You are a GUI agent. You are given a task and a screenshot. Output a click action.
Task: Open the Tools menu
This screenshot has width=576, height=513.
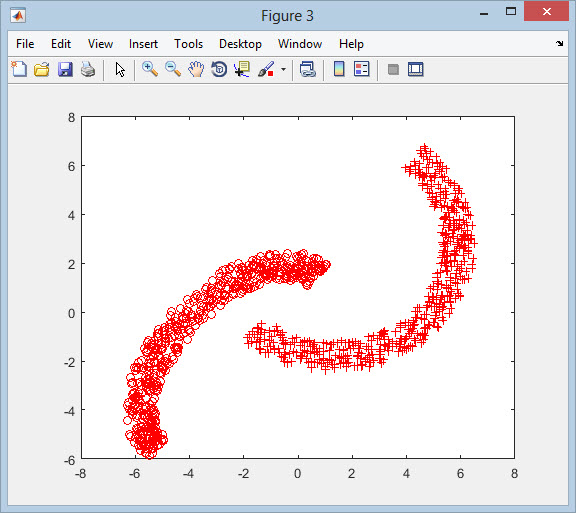pos(188,44)
